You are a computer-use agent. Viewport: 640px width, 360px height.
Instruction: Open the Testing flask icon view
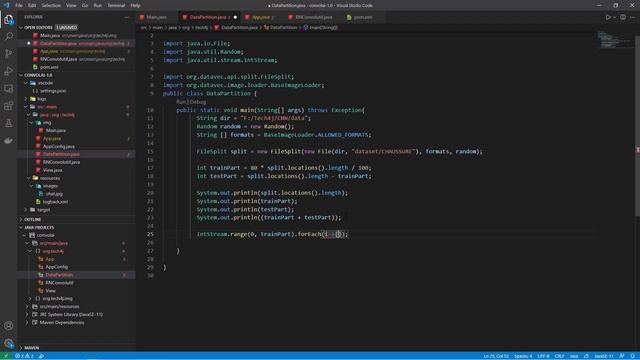coord(9,123)
